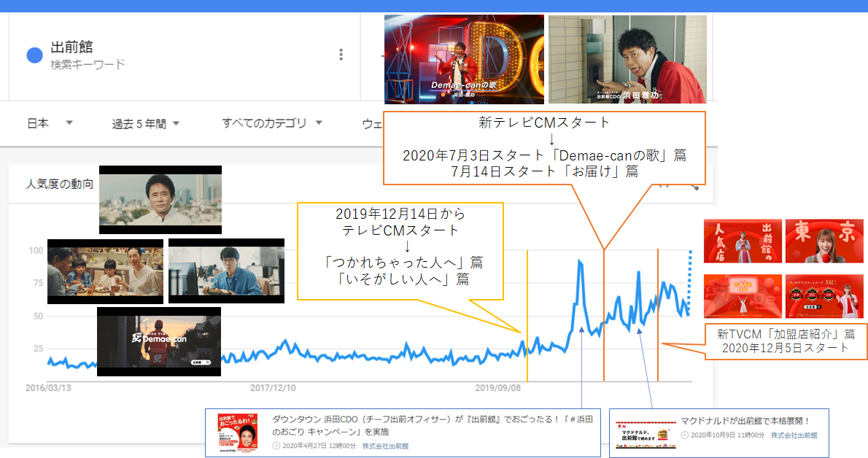Viewport: 868px width, 458px height.
Task: Click 株式会社出前館 link in the 浜田CDO card
Action: (x=385, y=446)
